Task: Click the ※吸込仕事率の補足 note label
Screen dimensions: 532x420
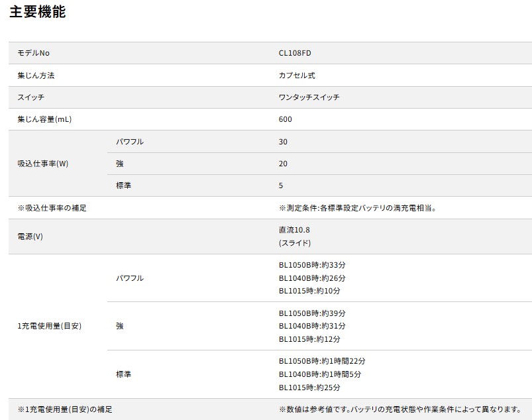Action: tap(52, 208)
